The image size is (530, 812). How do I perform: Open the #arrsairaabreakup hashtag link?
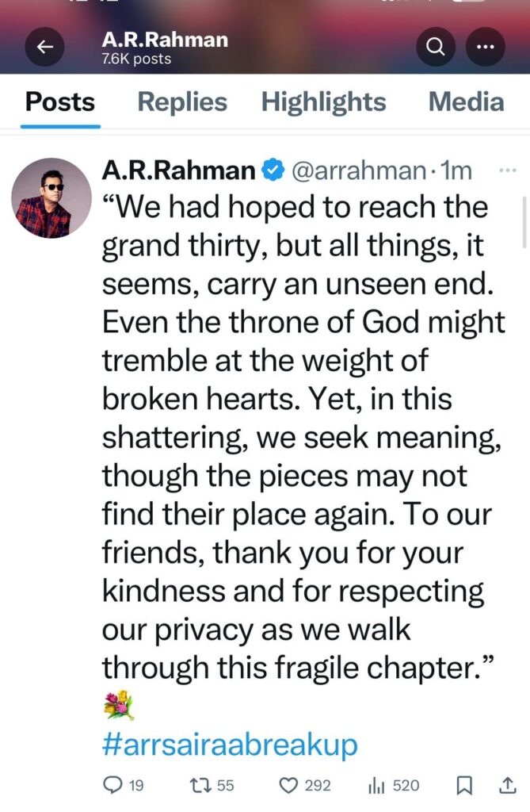(x=230, y=745)
